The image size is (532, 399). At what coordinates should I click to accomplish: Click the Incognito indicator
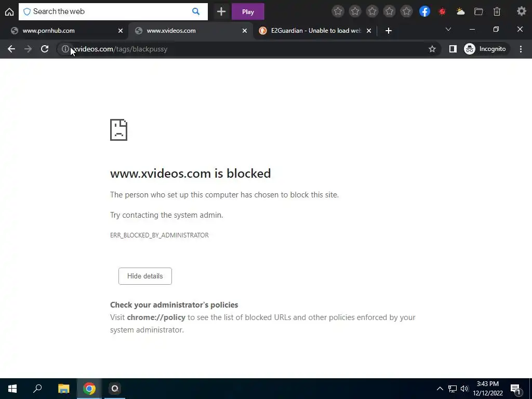point(485,49)
